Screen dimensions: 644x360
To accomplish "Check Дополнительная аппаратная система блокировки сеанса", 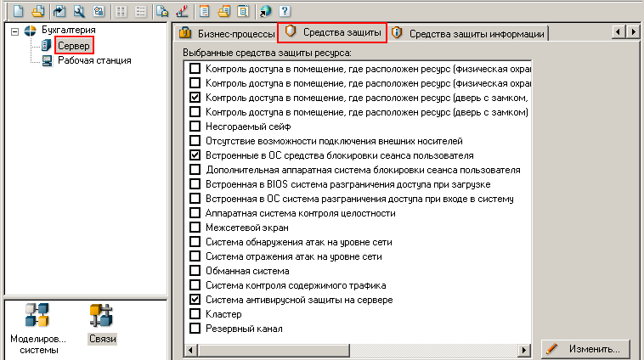I will click(x=195, y=169).
